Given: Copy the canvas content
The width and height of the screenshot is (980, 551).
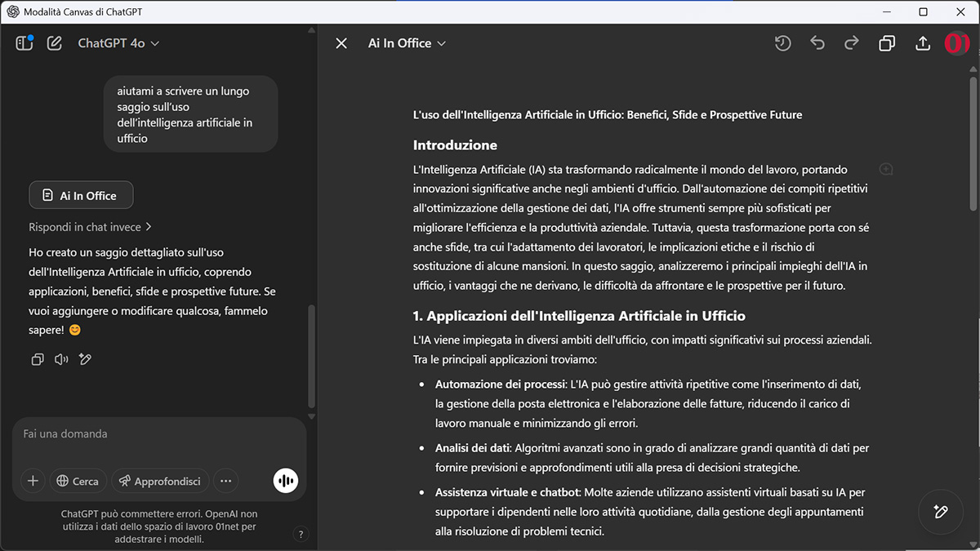Looking at the screenshot, I should tap(887, 43).
